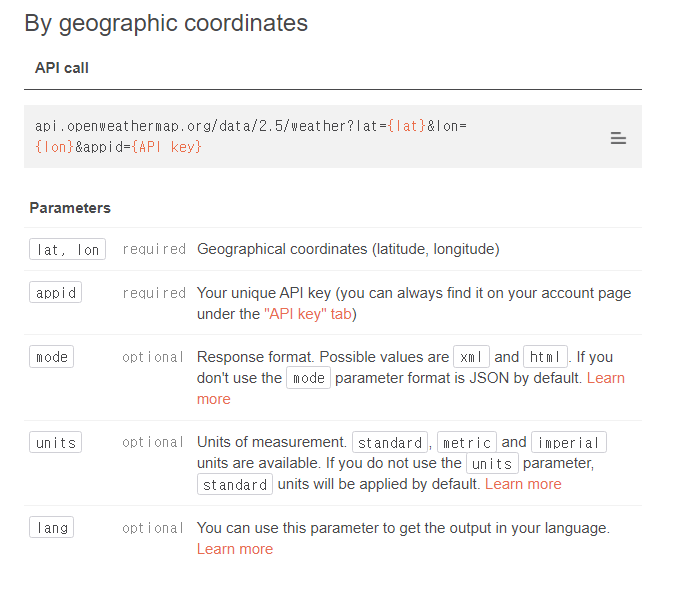Click the html code value
The height and width of the screenshot is (593, 679).
(545, 357)
